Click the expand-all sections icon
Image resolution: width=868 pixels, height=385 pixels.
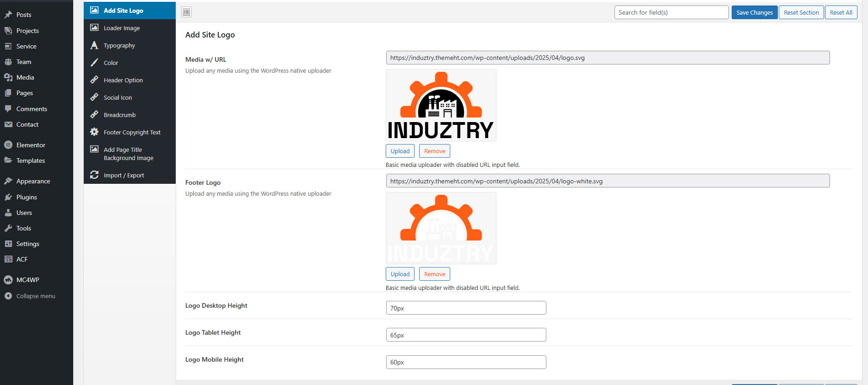[186, 12]
